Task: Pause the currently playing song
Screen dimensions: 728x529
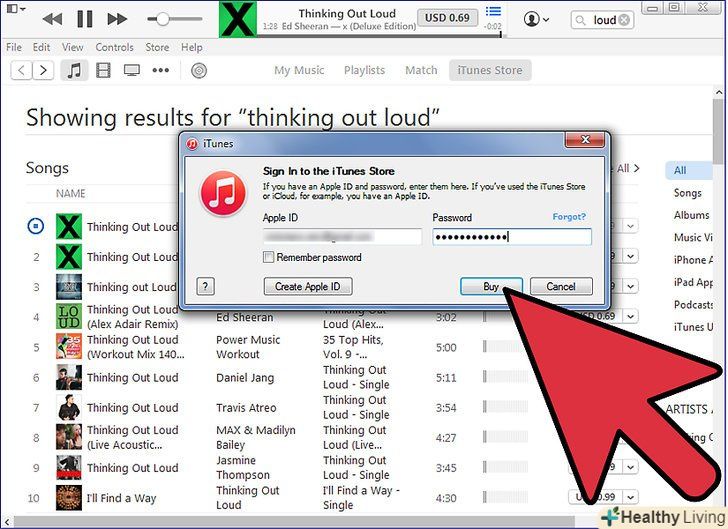Action: click(84, 19)
